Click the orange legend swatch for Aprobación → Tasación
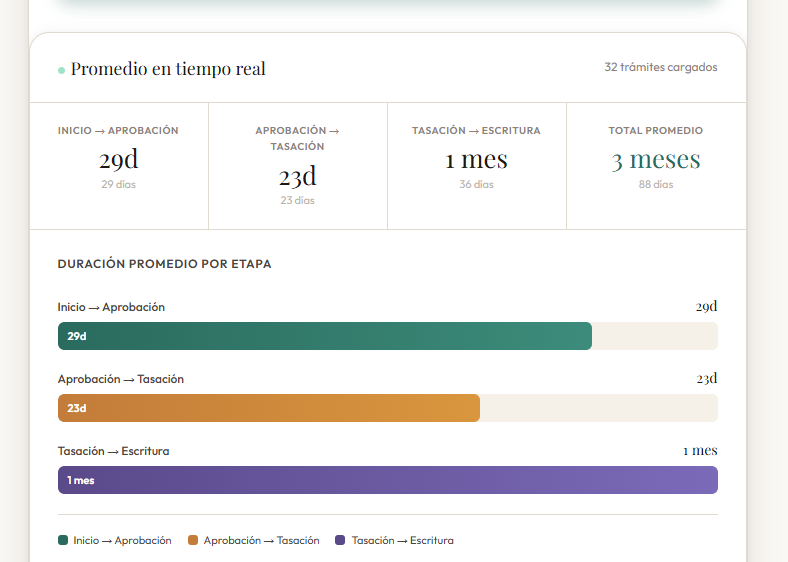Viewport: 788px width, 562px height. [192, 540]
